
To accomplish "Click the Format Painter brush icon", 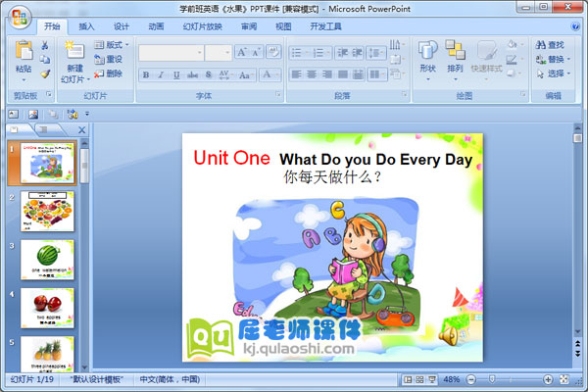I will [x=45, y=73].
